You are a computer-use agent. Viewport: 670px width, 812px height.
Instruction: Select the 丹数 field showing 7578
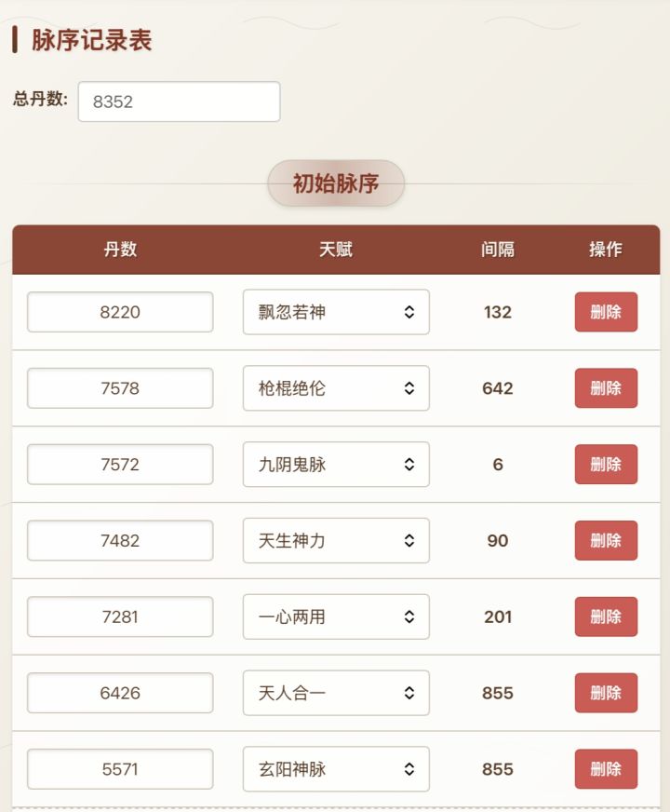(120, 388)
